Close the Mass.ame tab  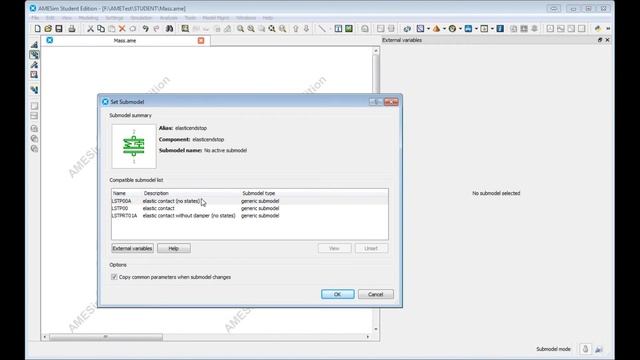(x=201, y=40)
